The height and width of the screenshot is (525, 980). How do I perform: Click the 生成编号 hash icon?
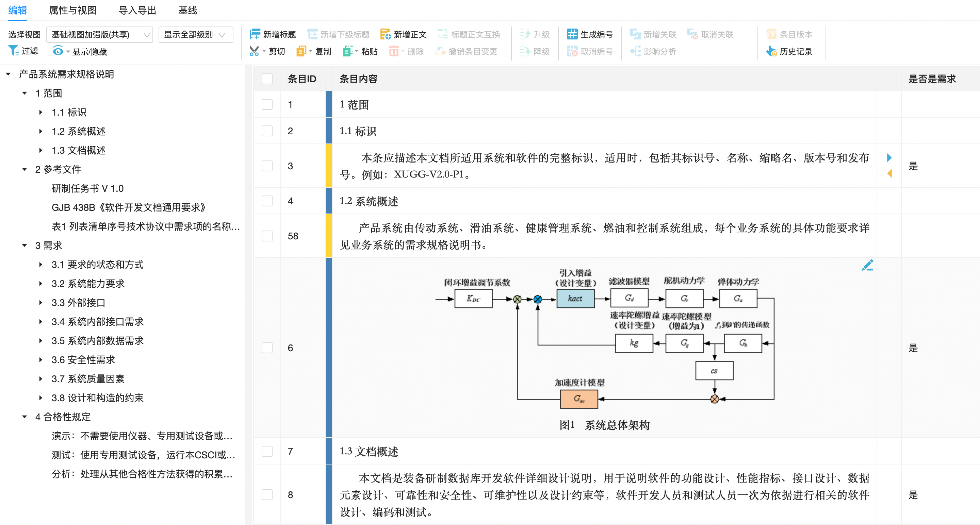pyautogui.click(x=572, y=34)
